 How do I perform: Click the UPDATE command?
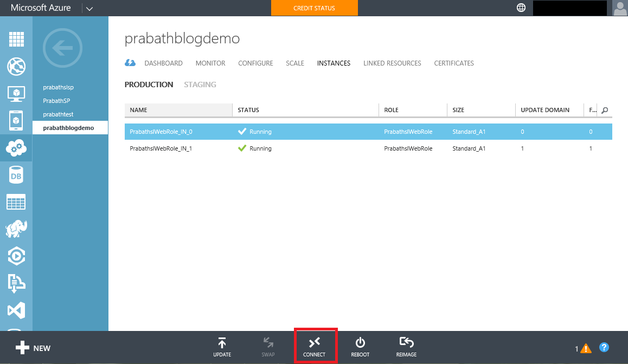[222, 347]
